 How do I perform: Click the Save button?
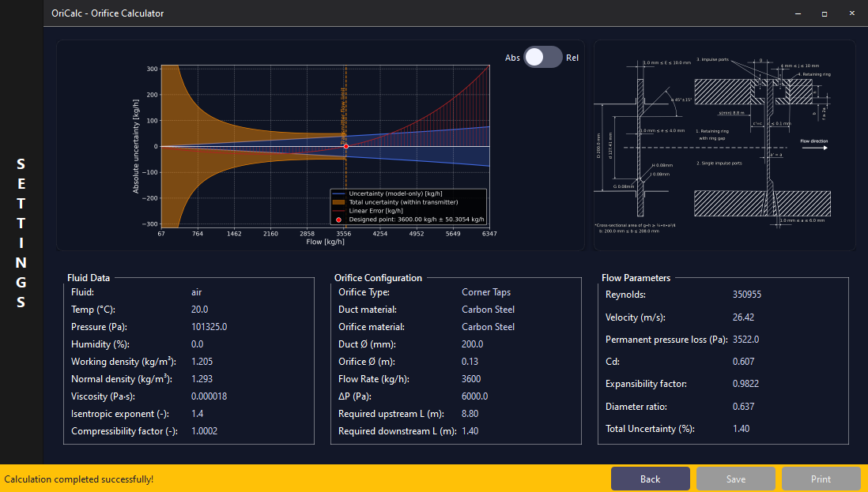(735, 479)
